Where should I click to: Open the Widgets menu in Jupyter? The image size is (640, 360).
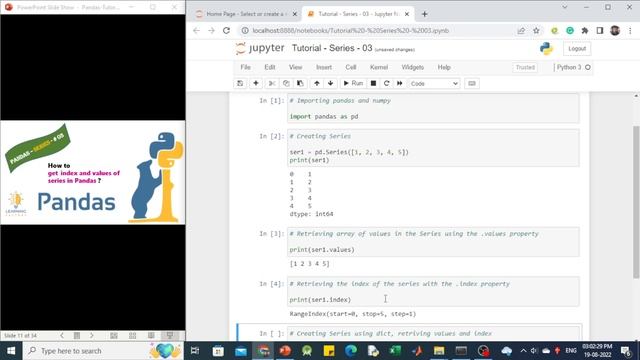[413, 67]
